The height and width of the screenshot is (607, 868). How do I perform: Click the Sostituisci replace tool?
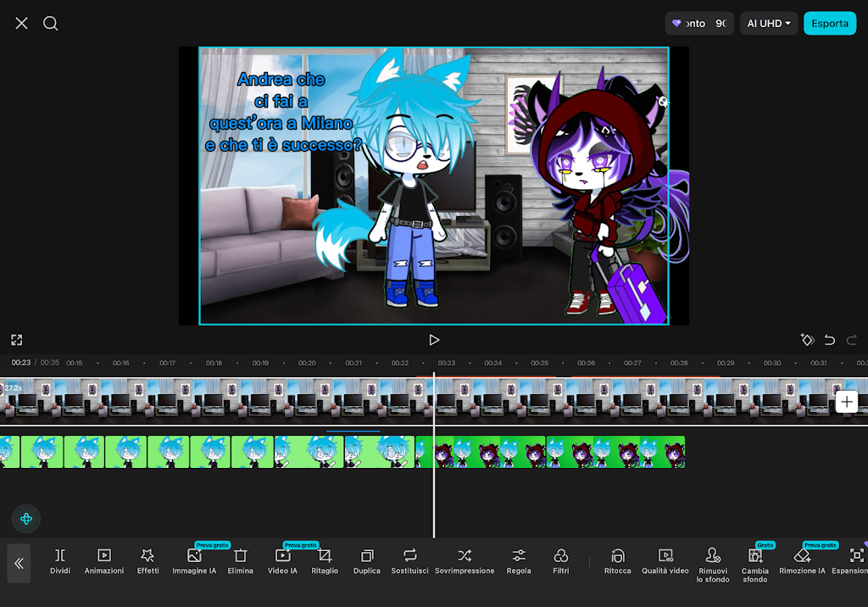(x=409, y=561)
